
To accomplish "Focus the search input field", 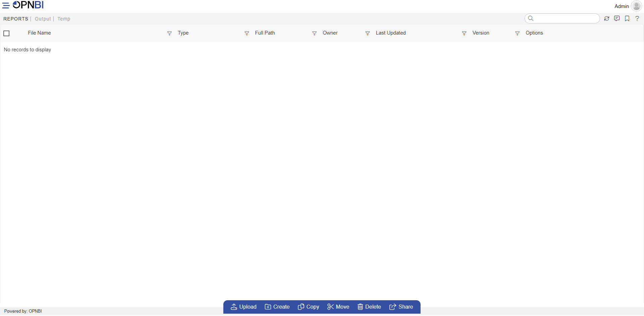I will pos(562,18).
